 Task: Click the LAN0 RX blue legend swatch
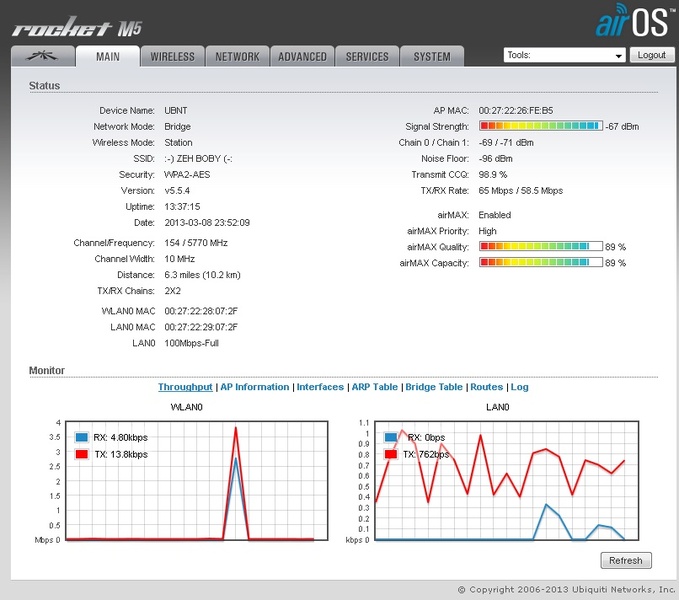[391, 437]
